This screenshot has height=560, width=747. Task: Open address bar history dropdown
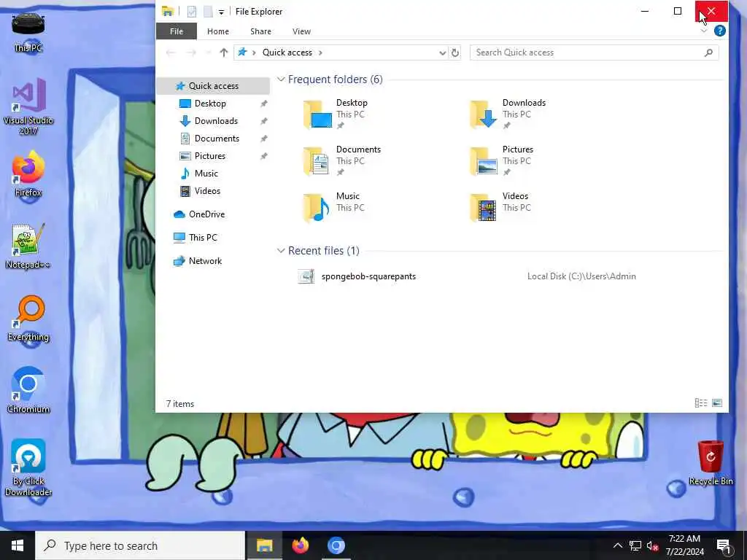click(443, 52)
